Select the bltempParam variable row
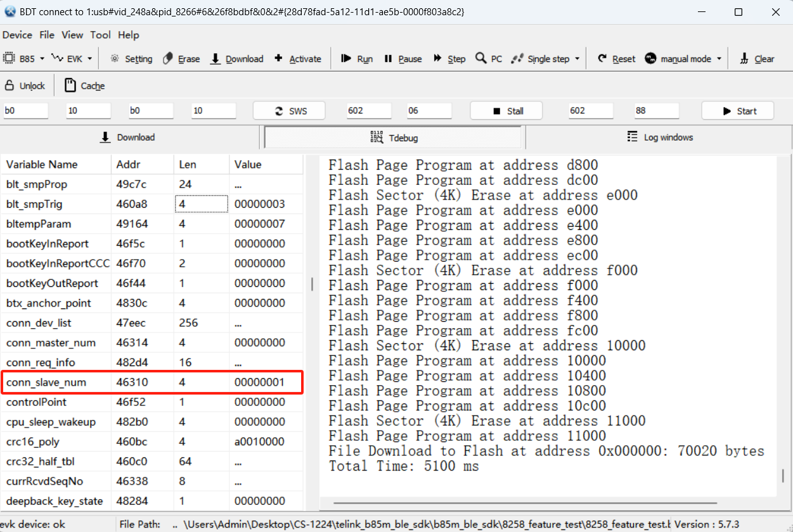 [x=152, y=224]
